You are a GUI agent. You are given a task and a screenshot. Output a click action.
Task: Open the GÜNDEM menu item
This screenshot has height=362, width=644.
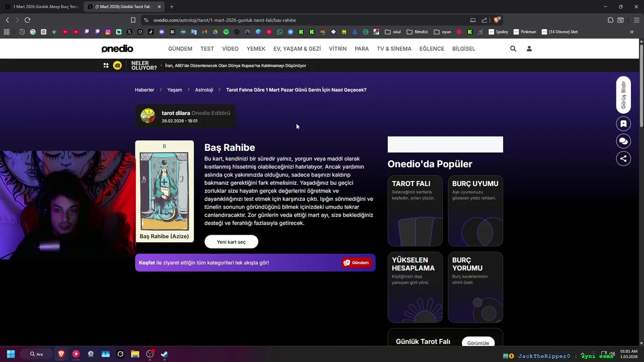tap(180, 49)
